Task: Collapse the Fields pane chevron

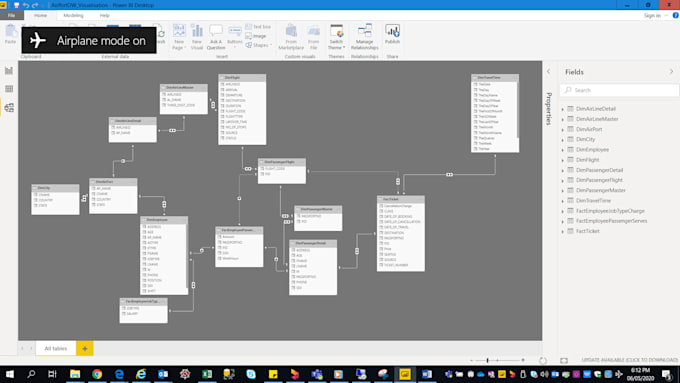Action: pyautogui.click(x=671, y=72)
